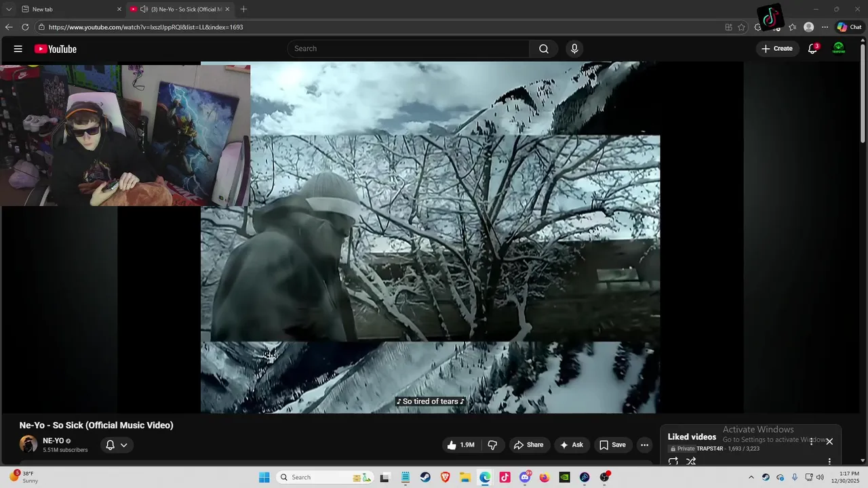
Task: Open the favorites list icon
Action: [792, 27]
